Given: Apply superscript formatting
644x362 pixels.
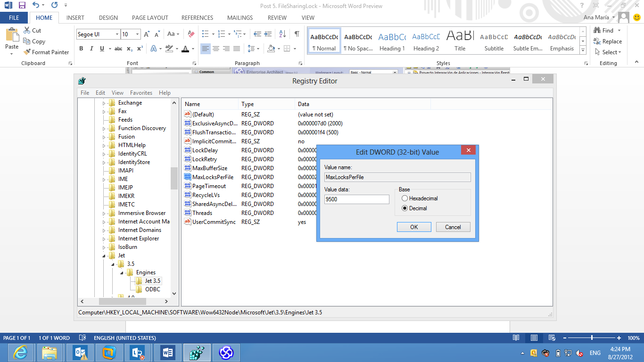Looking at the screenshot, I should point(140,49).
